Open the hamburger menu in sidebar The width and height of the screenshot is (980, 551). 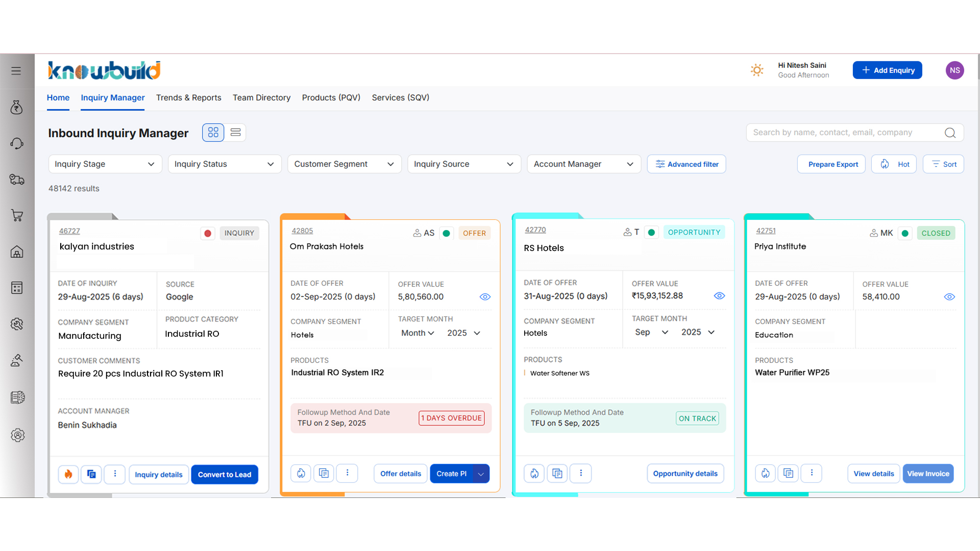point(16,71)
